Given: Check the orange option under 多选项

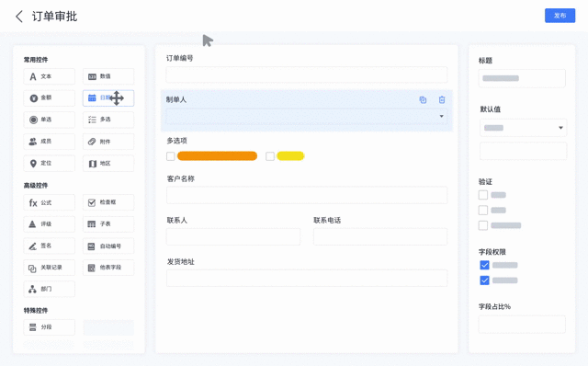Looking at the screenshot, I should [x=171, y=156].
